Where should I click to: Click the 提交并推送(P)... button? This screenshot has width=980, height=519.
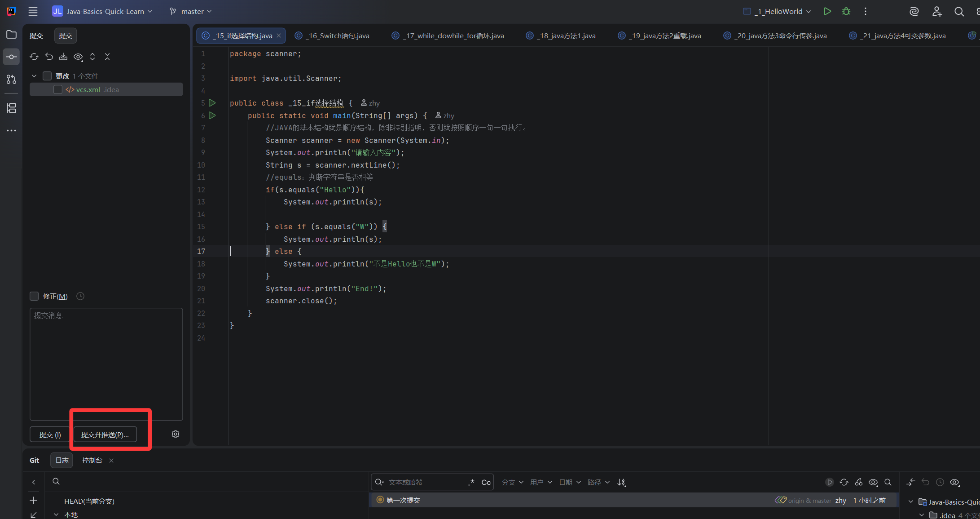tap(105, 435)
